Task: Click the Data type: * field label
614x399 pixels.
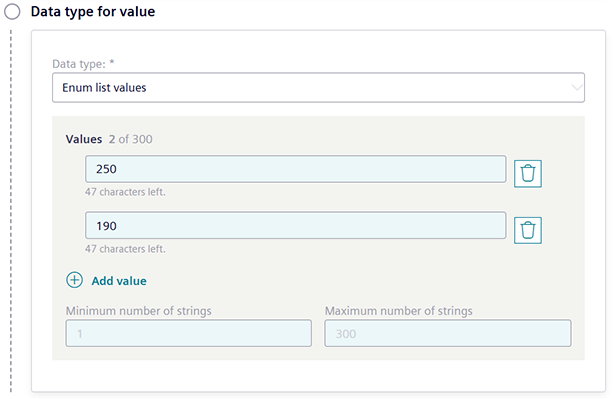Action: click(83, 64)
